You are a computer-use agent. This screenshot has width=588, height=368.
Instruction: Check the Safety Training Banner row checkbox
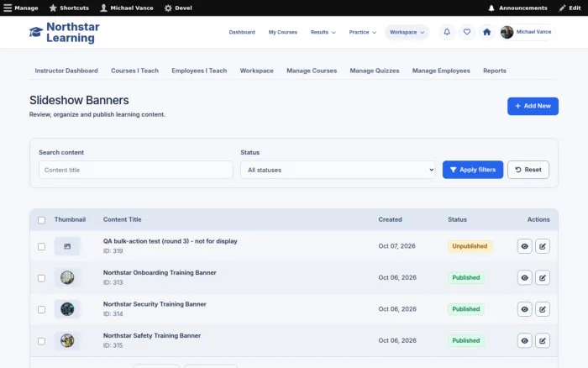[x=42, y=341]
